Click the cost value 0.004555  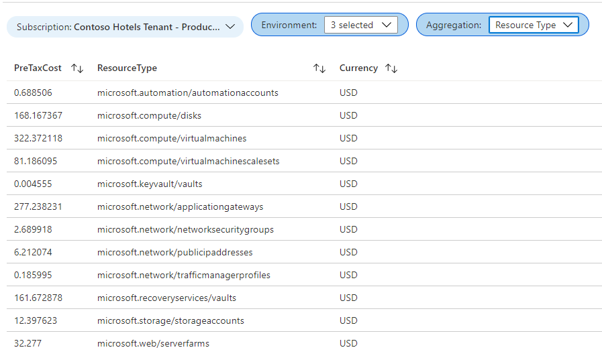(33, 184)
